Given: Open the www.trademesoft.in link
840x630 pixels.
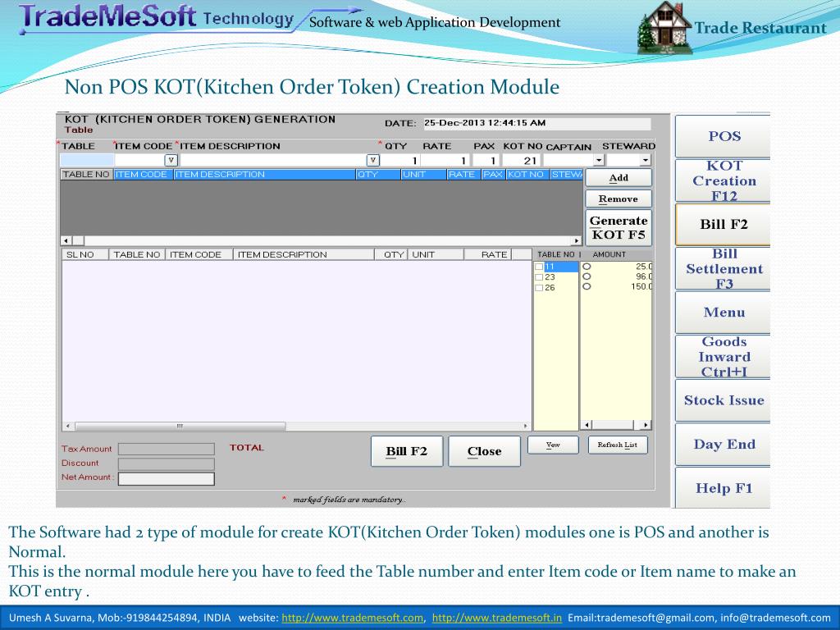Looking at the screenshot, I should coord(496,618).
